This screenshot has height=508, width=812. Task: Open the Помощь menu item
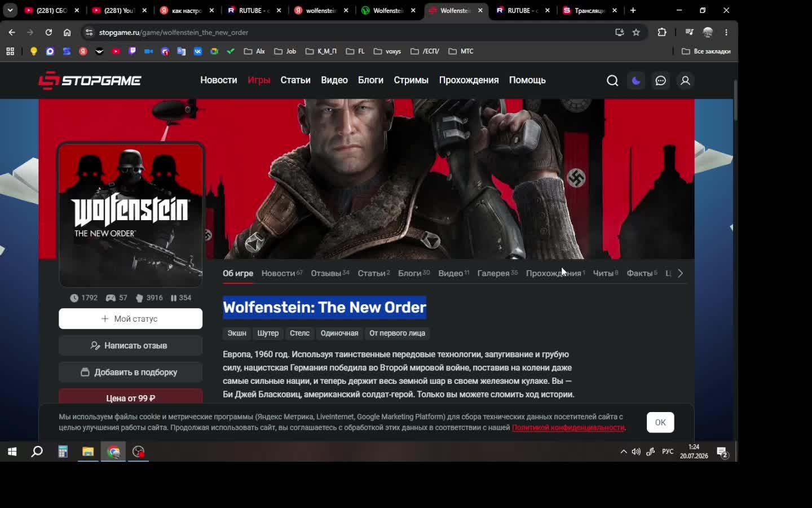point(527,80)
